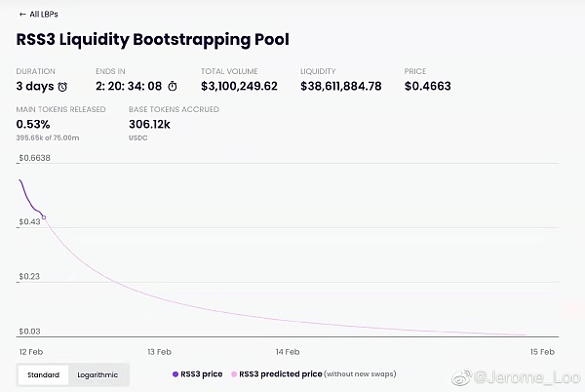This screenshot has height=392, width=585.
Task: Click the back arrow beside All LBPs
Action: coord(22,15)
